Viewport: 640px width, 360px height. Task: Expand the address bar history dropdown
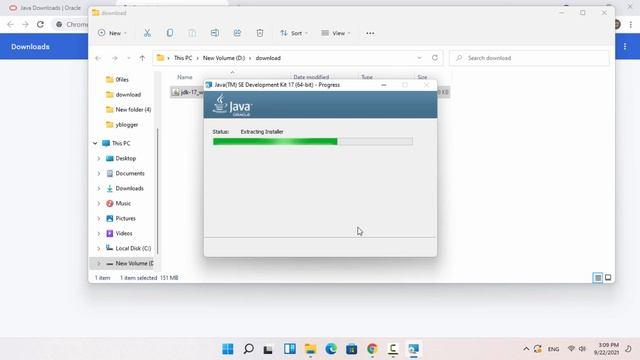pos(419,58)
